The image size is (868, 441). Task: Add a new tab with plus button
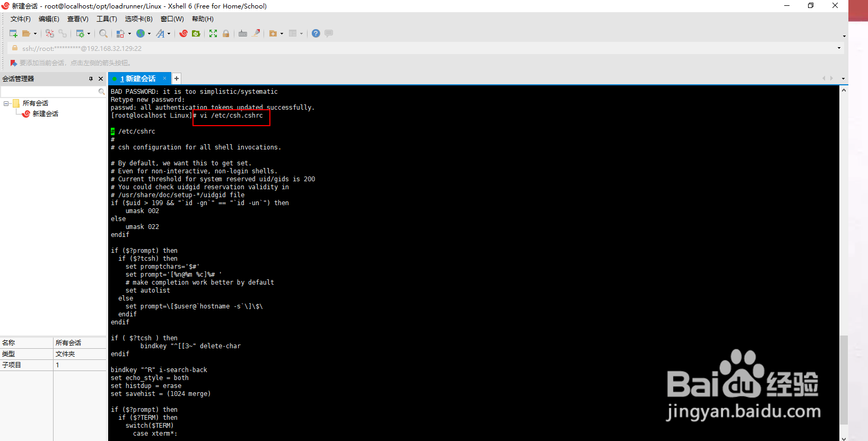(x=177, y=78)
